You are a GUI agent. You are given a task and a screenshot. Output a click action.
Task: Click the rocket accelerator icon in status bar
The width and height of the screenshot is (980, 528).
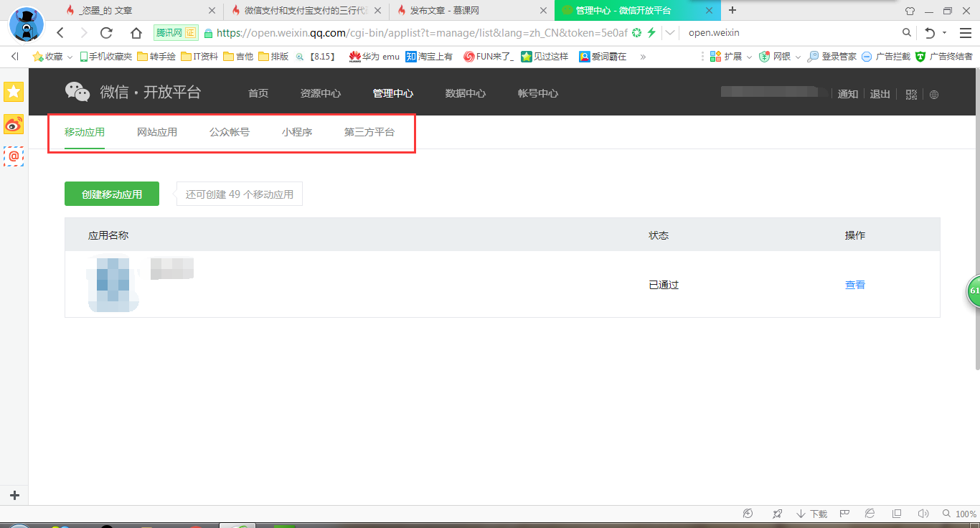[x=777, y=514]
